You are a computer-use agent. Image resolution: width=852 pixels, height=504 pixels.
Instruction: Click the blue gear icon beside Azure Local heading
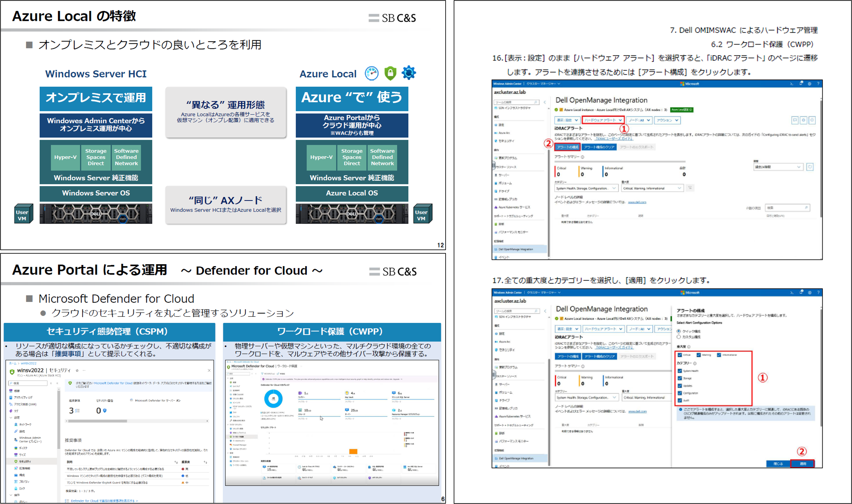(x=408, y=73)
